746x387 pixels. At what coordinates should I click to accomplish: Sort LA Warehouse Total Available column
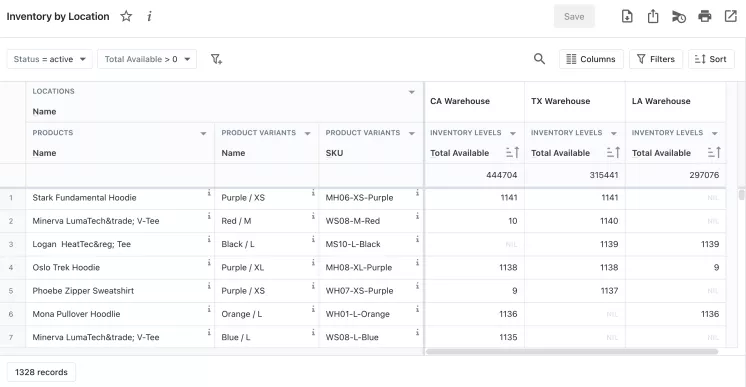click(x=714, y=152)
